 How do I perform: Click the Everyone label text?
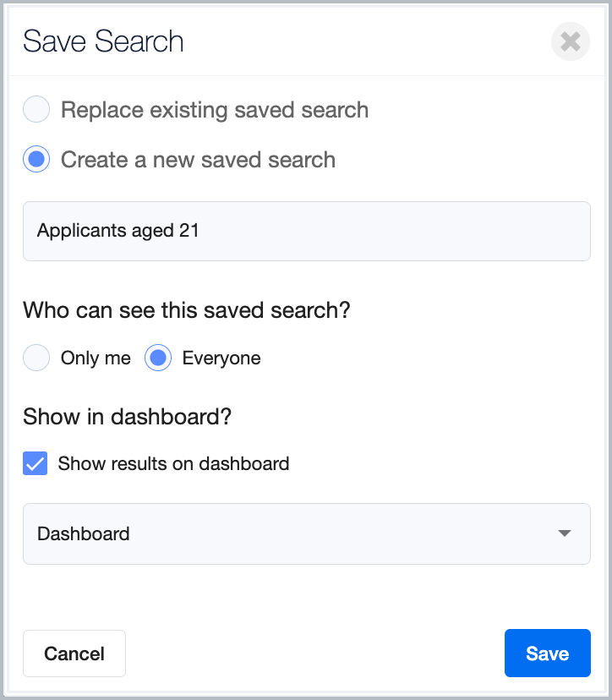click(x=221, y=358)
